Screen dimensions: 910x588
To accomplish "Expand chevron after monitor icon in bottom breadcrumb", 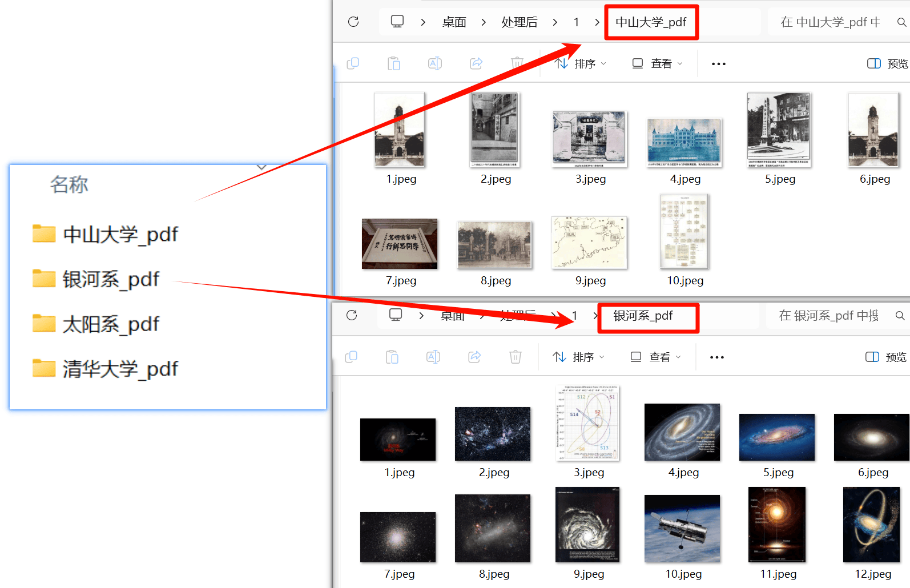I will click(x=421, y=316).
